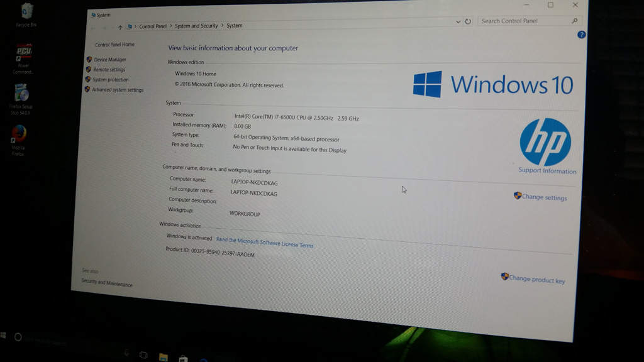Click the 'View basic information about your computer' heading

233,48
